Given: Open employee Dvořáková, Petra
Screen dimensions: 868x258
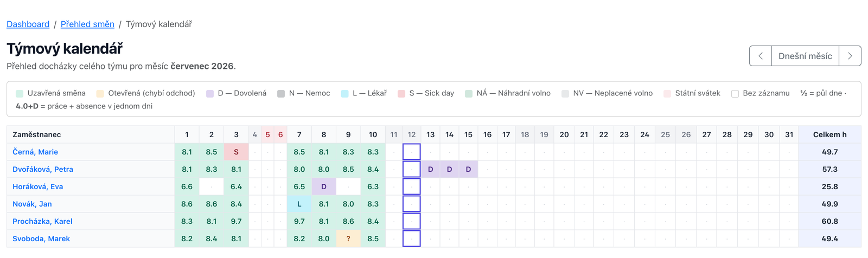Looking at the screenshot, I should coord(43,169).
